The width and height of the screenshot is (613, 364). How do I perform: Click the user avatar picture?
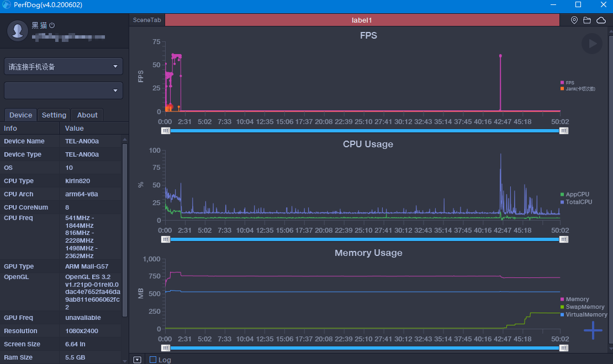click(18, 31)
